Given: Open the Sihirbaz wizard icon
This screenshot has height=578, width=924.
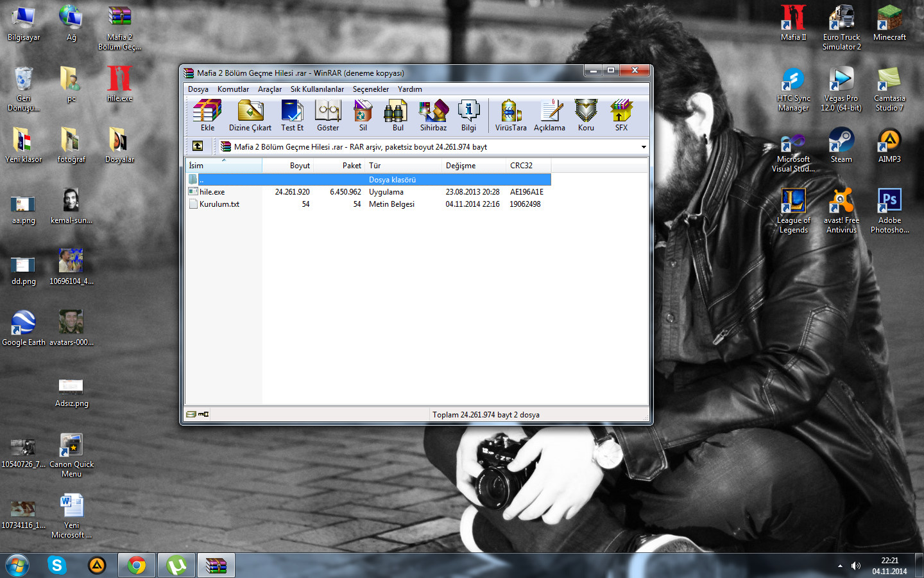Looking at the screenshot, I should point(433,116).
